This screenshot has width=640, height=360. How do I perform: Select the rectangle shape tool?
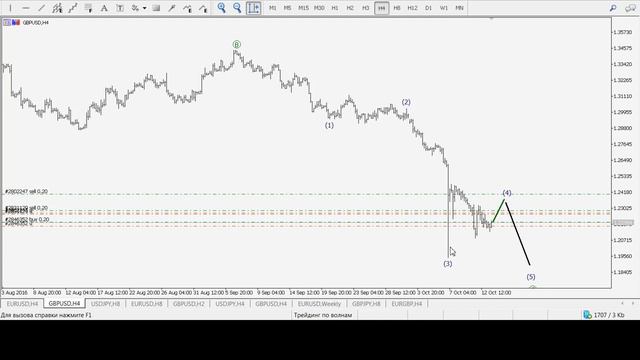pyautogui.click(x=156, y=8)
